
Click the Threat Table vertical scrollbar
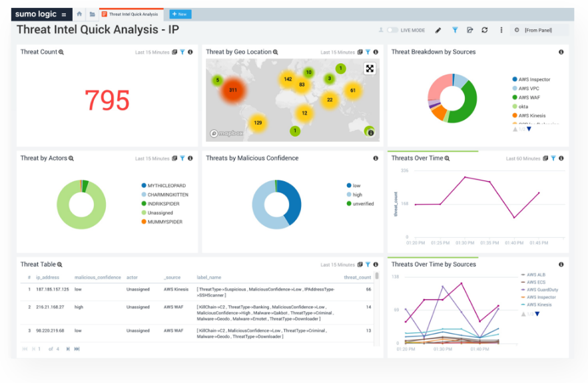pos(376,276)
